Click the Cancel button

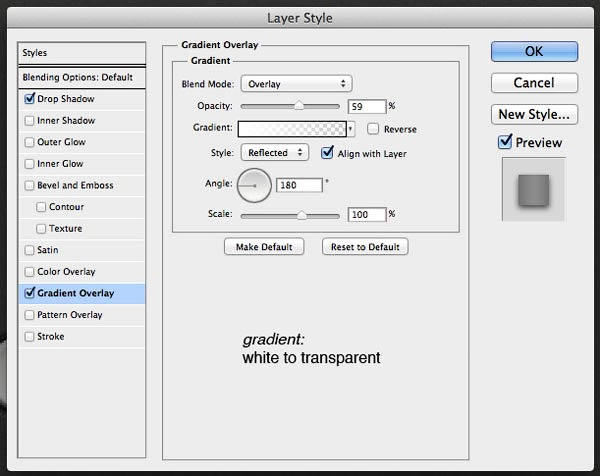[x=535, y=83]
